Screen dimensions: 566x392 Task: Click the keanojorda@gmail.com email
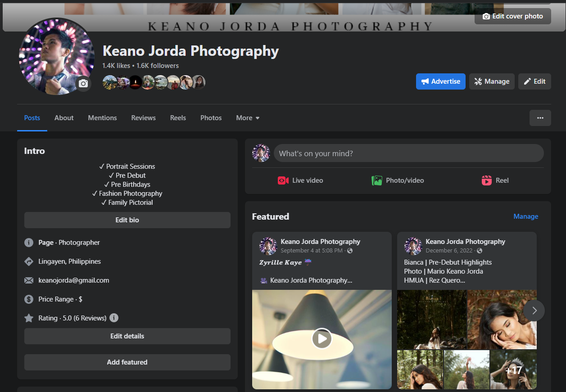[x=74, y=280]
